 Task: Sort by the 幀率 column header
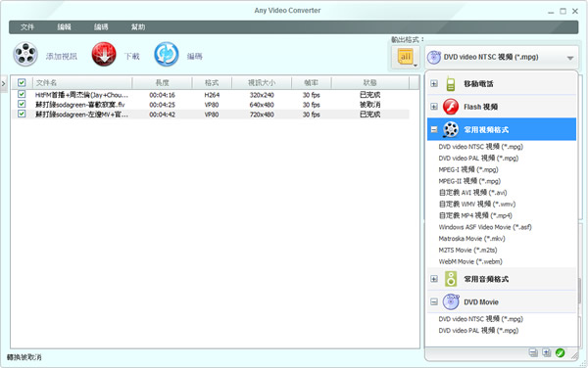312,83
